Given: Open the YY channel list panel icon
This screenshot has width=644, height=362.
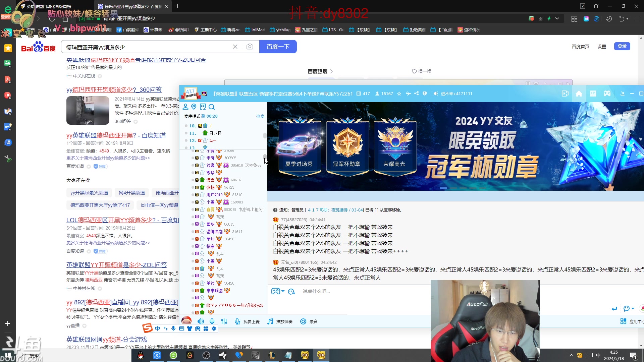Looking at the screenshot, I should [203, 107].
